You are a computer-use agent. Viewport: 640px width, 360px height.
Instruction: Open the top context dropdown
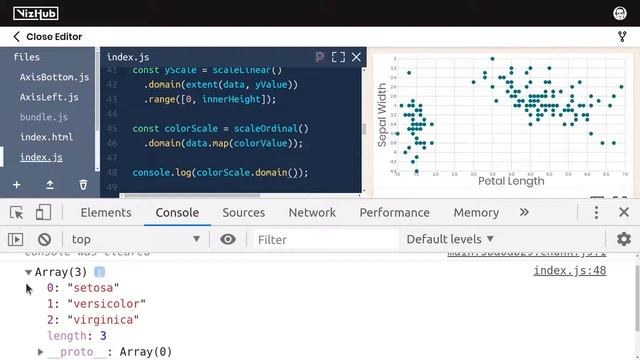tap(136, 239)
